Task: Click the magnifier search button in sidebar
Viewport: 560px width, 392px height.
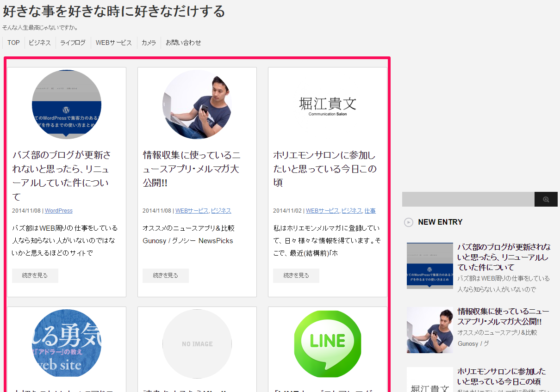Action: point(546,199)
